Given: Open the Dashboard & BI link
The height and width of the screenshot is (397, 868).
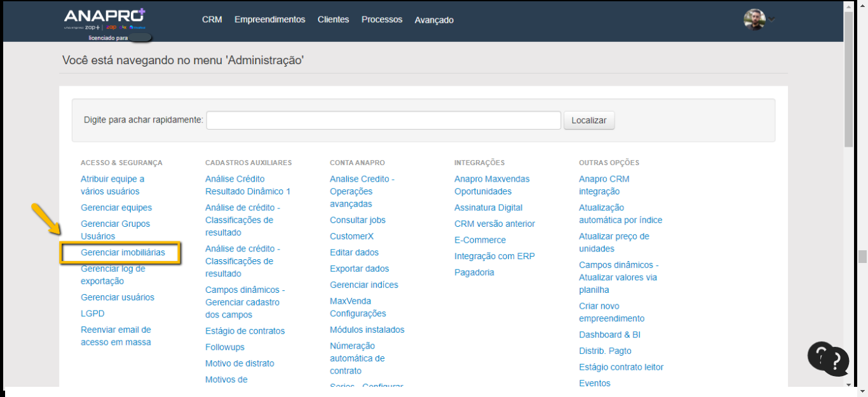Looking at the screenshot, I should [x=609, y=335].
